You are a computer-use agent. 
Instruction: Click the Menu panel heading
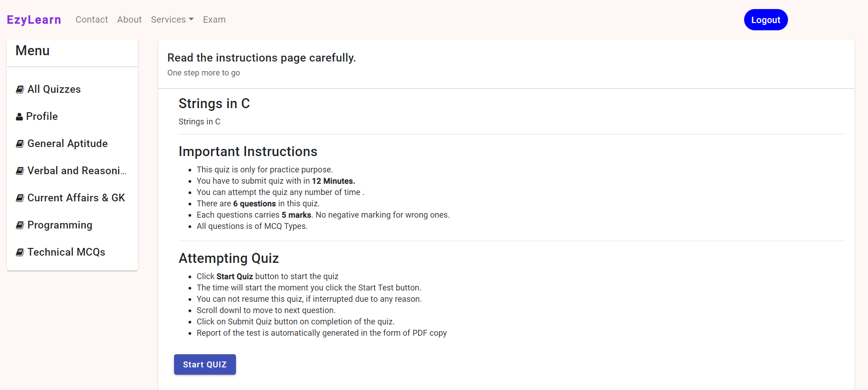(x=32, y=50)
